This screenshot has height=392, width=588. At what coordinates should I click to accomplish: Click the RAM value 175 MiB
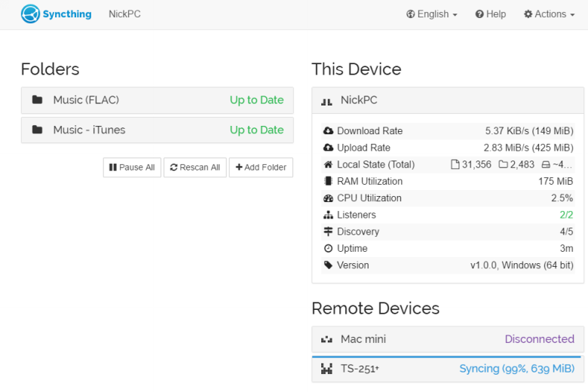(x=556, y=181)
